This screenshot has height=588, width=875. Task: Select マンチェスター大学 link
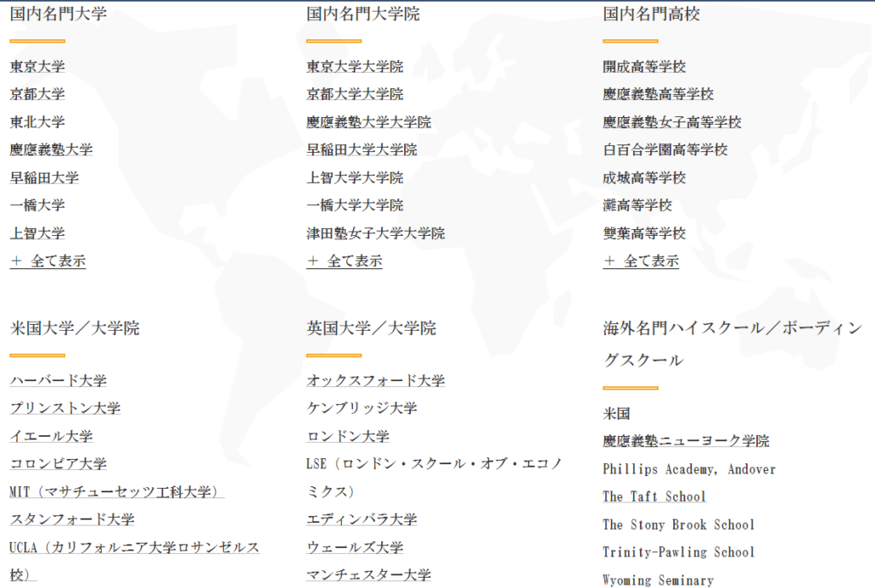[369, 574]
